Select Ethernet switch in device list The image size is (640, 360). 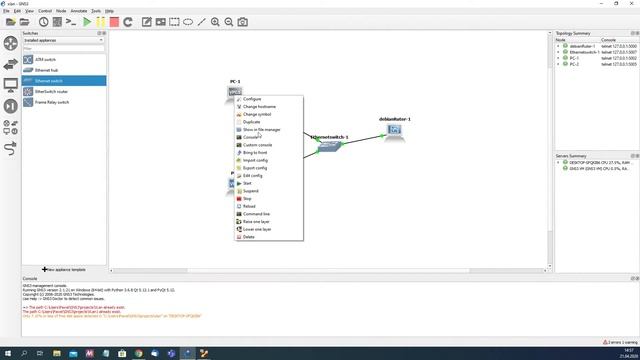64,81
